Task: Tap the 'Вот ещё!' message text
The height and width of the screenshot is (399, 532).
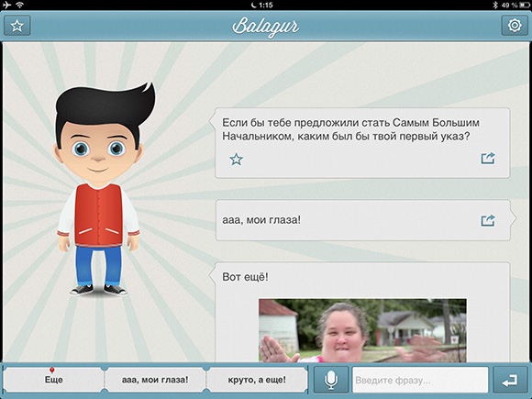Action: click(x=245, y=277)
